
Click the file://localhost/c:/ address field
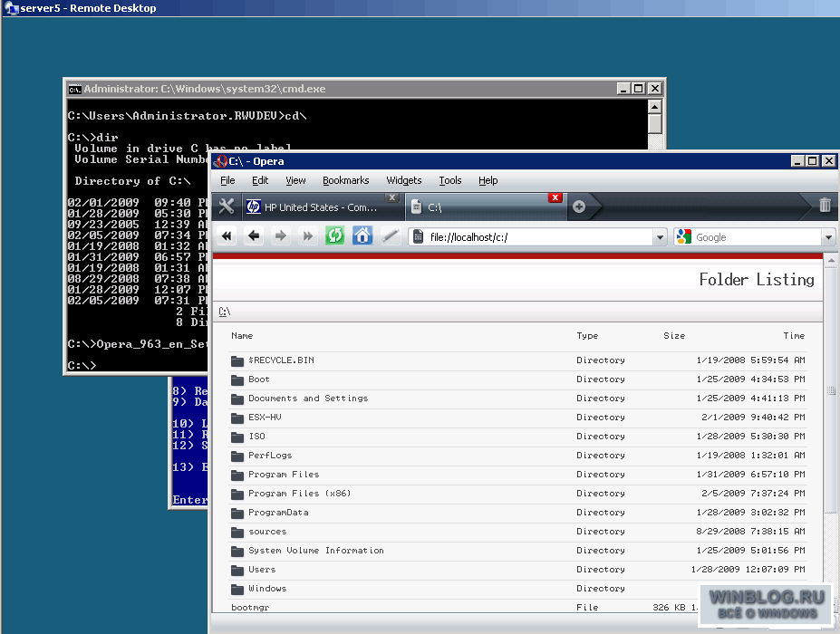[538, 236]
